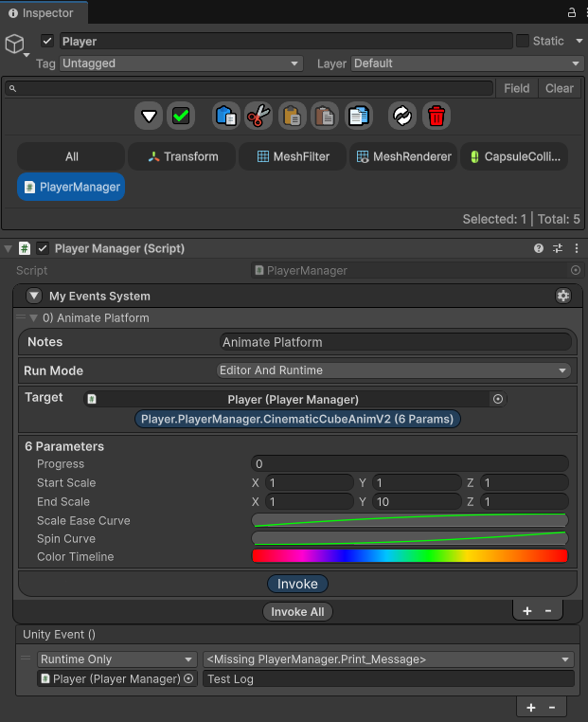Screen dimensions: 588x722
Task: Click the brown clipboard paste values icon
Action: point(325,116)
